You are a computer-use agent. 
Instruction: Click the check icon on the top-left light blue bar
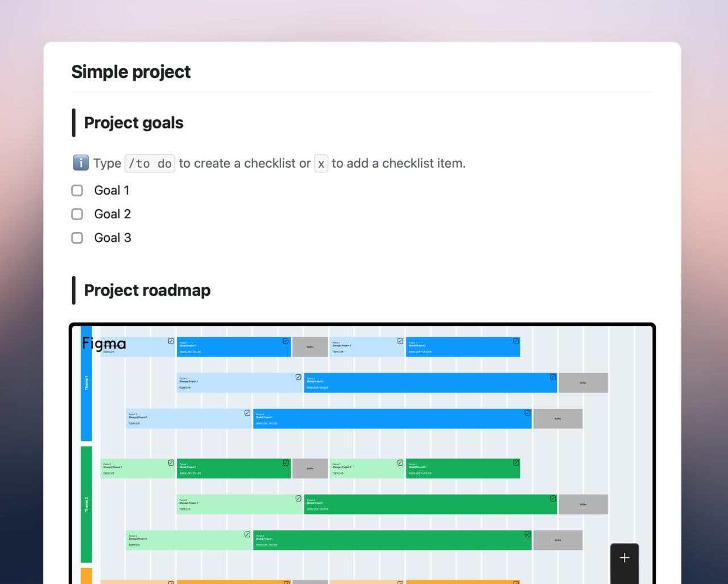point(171,341)
